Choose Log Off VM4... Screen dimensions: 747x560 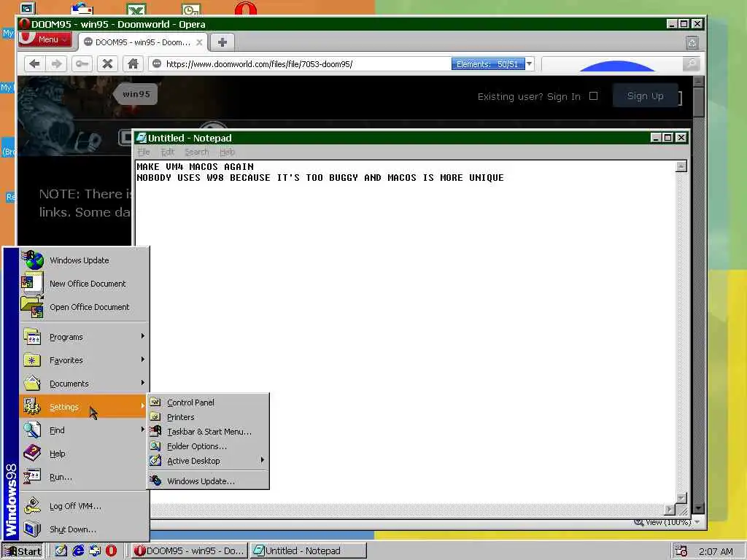(84, 506)
